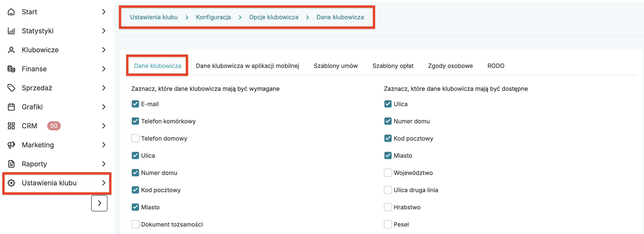This screenshot has height=234, width=644.
Task: Click the Sprzedaż tag icon
Action: point(11,88)
